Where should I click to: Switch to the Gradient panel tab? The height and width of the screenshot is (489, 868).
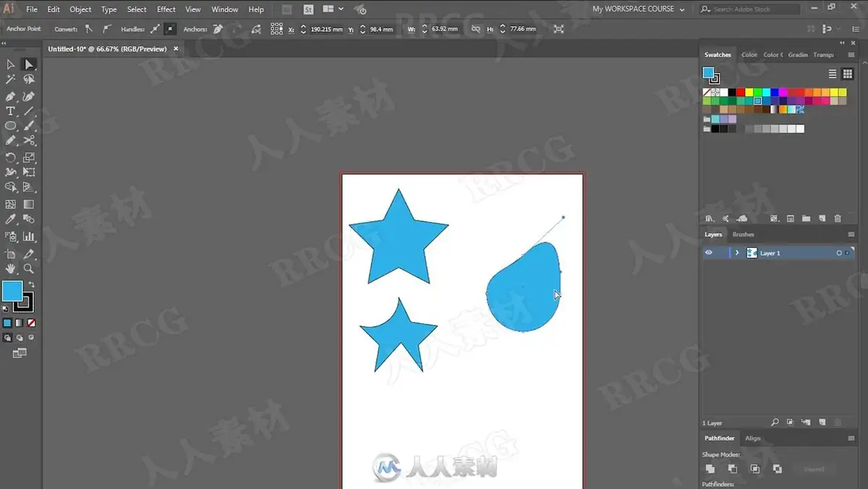tap(798, 55)
